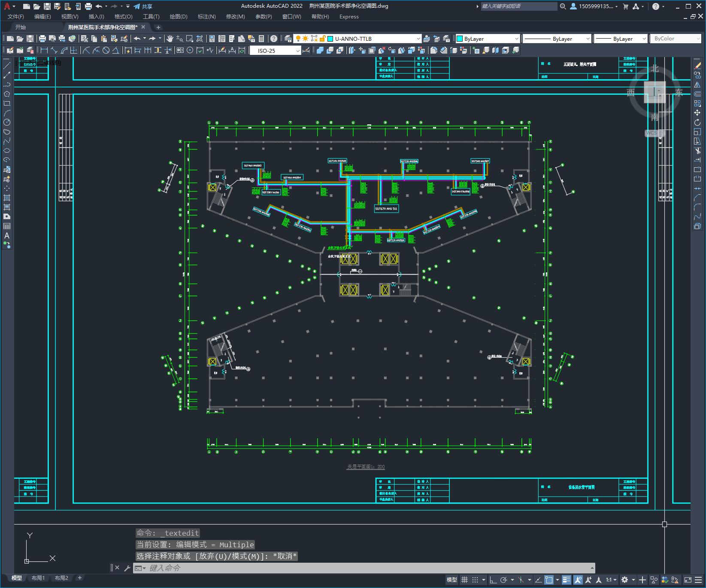Select the Rectangle tool in draw toolbar
Screen dimensions: 706x588
(7, 103)
